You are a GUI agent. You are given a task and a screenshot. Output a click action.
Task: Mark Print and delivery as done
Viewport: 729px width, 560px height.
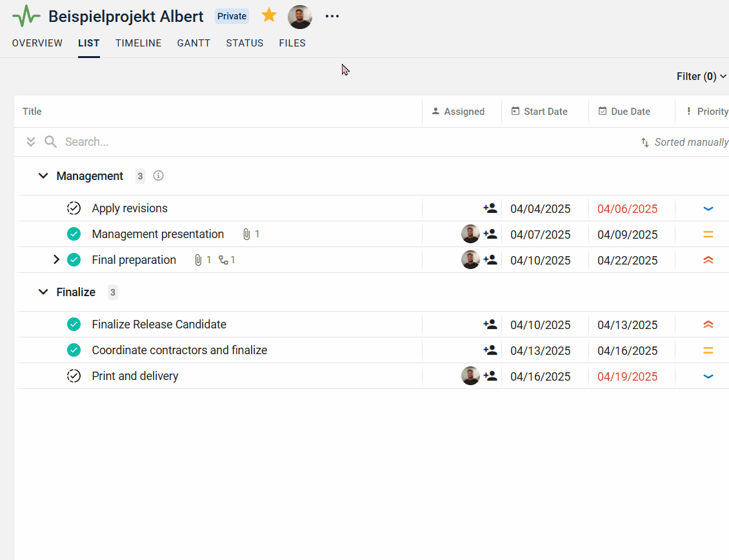74,376
